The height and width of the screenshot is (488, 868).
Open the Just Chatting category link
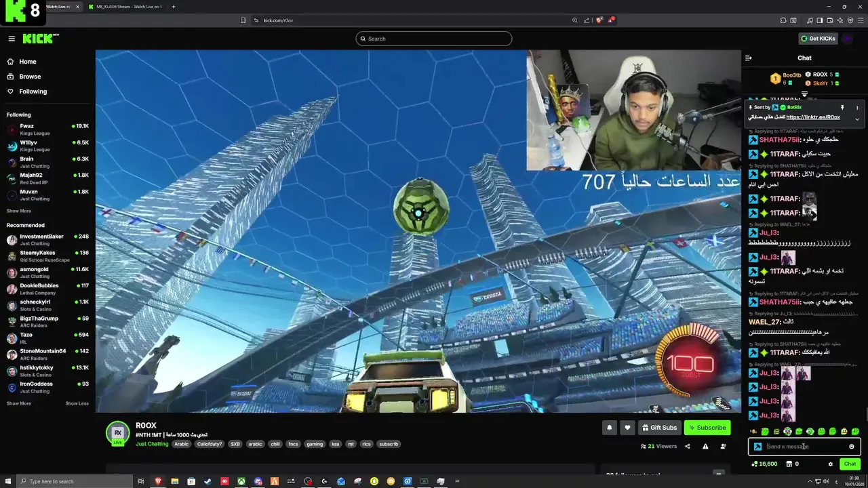pos(152,444)
